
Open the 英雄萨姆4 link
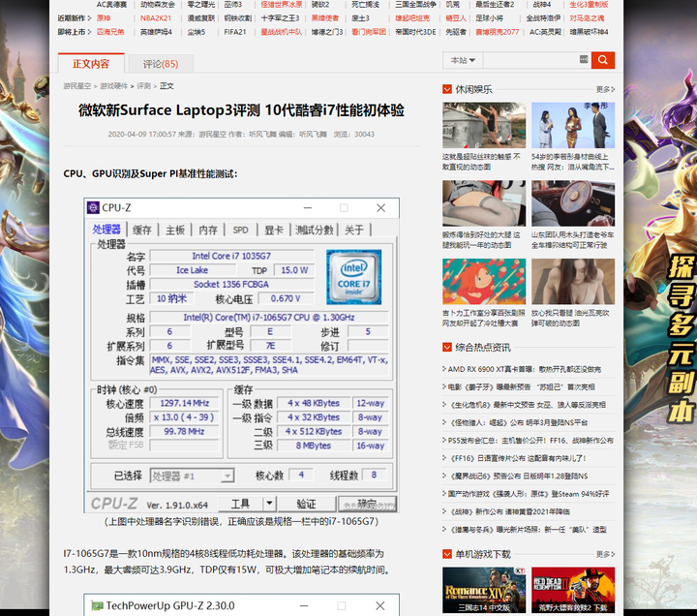pyautogui.click(x=156, y=32)
